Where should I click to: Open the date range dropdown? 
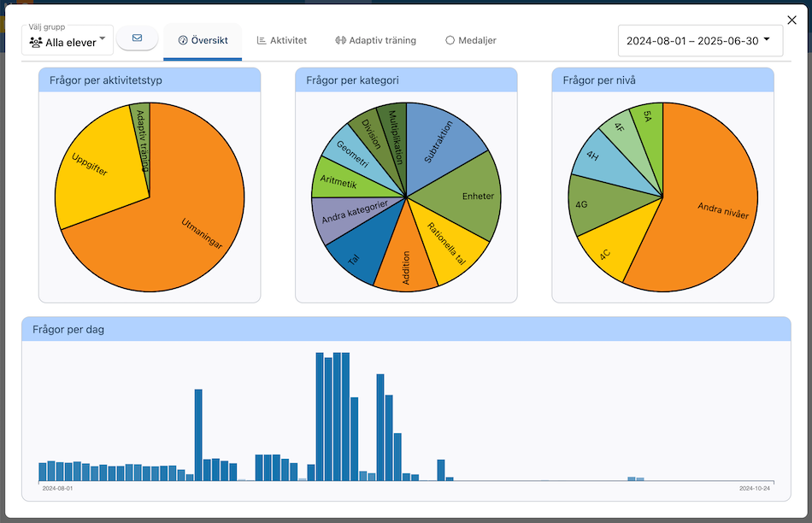pyautogui.click(x=700, y=41)
